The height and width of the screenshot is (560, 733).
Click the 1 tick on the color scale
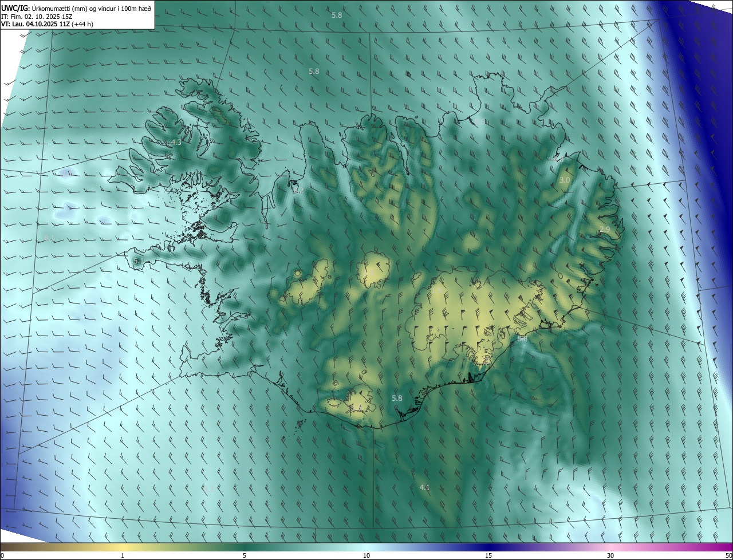123,555
